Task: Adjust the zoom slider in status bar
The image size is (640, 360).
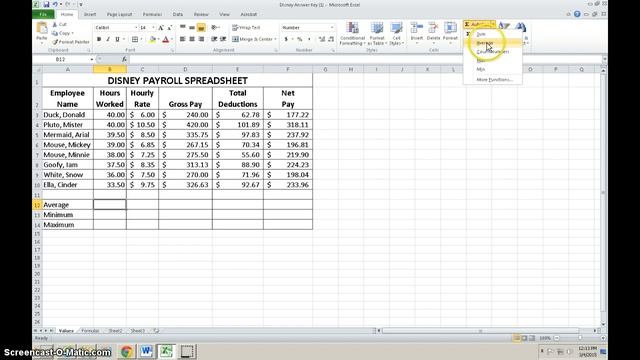Action: point(580,338)
